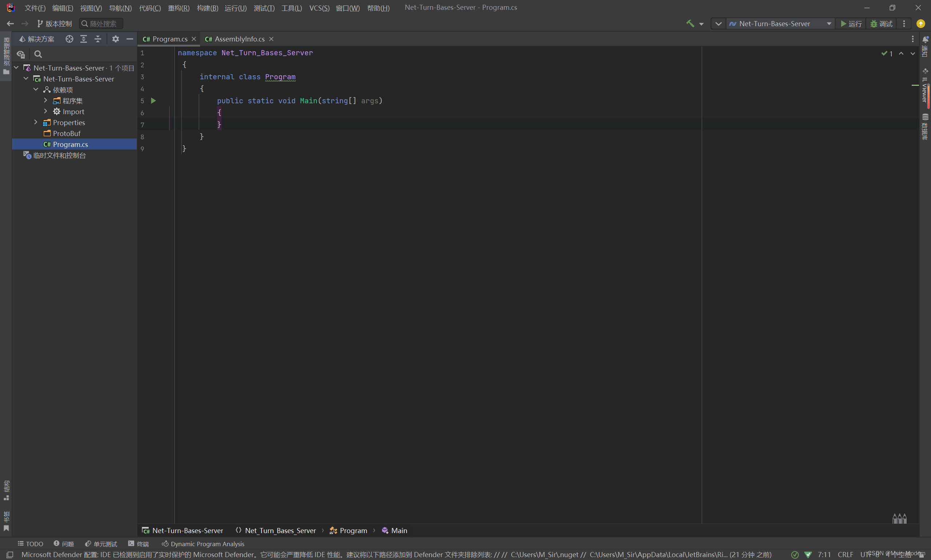Collapse the 依赖项 dependencies node
931x560 pixels.
click(36, 90)
